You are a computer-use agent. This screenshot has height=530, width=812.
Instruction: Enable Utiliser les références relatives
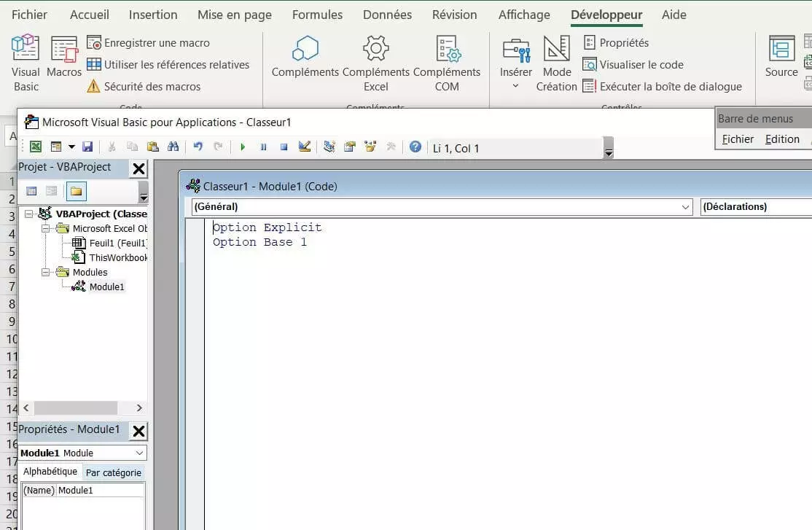[x=169, y=64]
